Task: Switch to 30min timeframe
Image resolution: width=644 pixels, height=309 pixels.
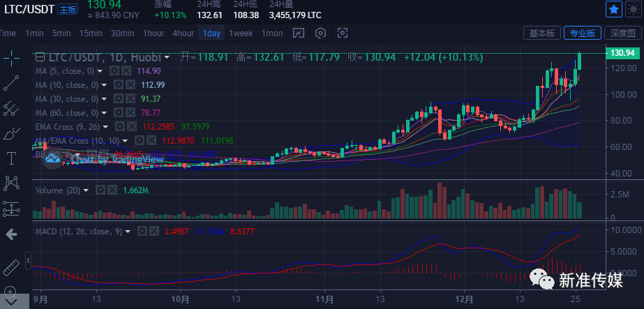Action: [122, 33]
